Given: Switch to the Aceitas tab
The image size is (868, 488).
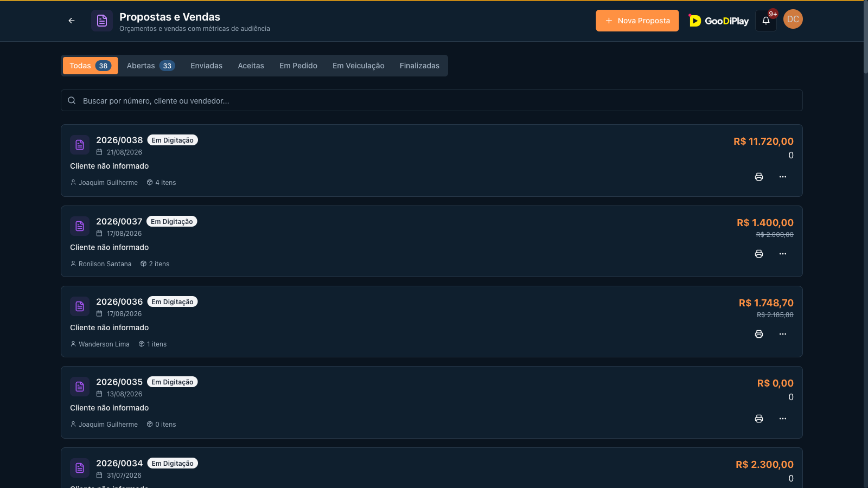Looking at the screenshot, I should [251, 66].
